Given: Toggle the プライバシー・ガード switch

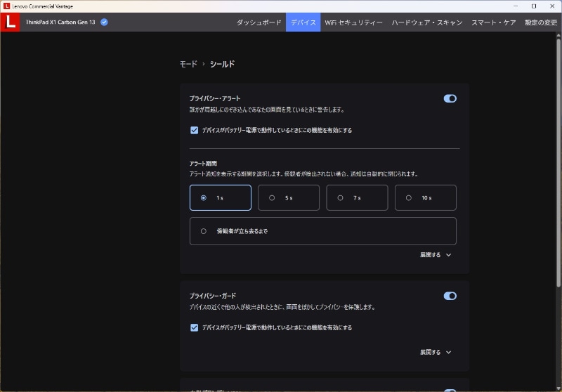Looking at the screenshot, I should [450, 296].
